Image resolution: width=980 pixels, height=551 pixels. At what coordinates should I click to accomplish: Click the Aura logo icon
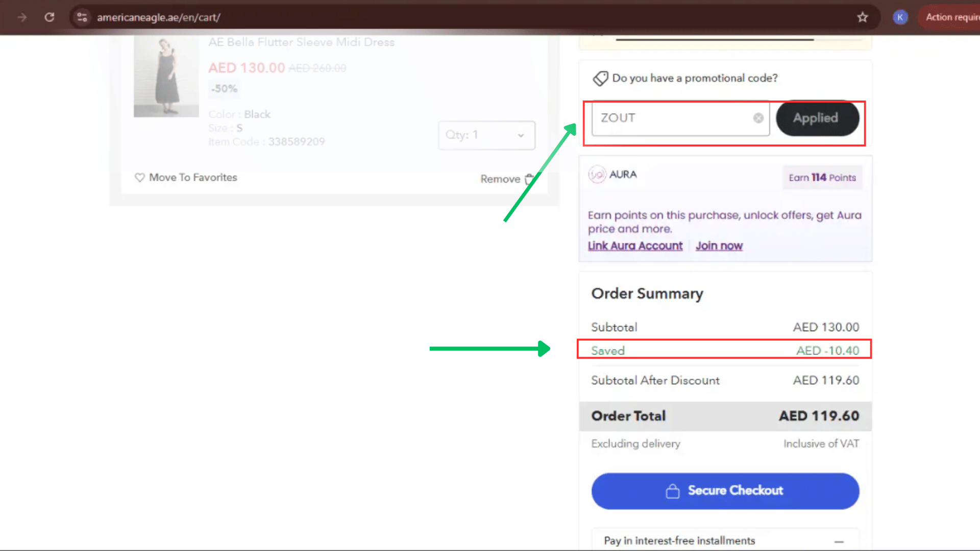coord(597,174)
